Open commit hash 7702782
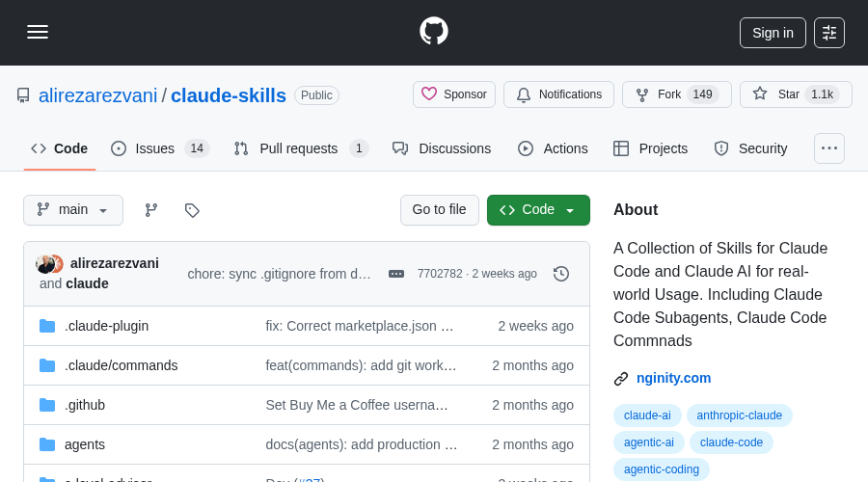 click(x=440, y=274)
